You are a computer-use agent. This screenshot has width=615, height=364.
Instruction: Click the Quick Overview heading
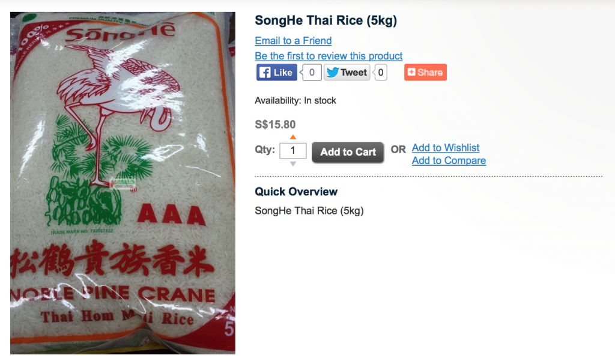[296, 192]
